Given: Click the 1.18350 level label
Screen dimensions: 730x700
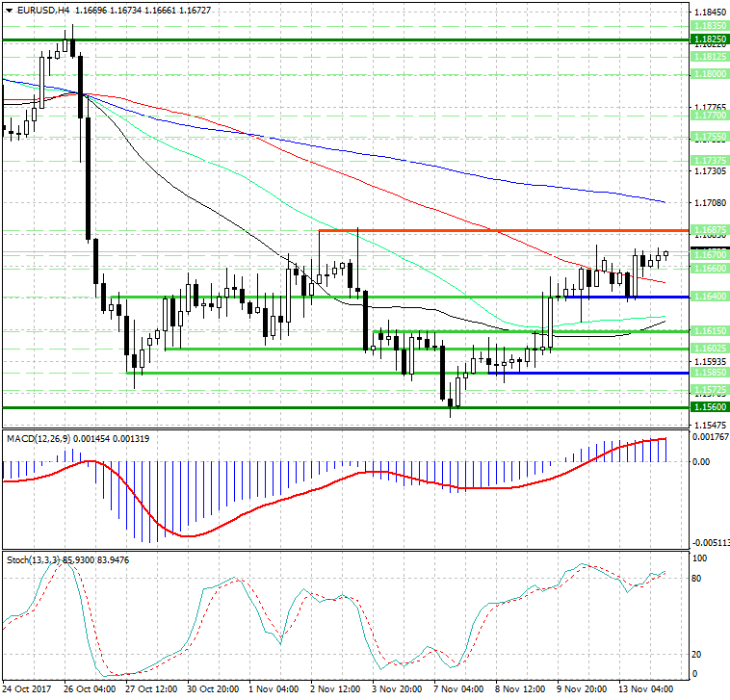Looking at the screenshot, I should click(x=709, y=26).
